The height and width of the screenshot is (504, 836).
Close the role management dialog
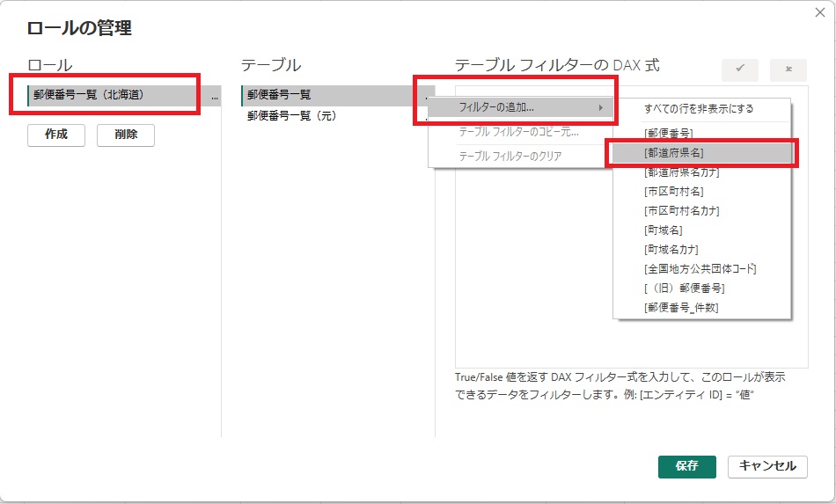click(819, 12)
